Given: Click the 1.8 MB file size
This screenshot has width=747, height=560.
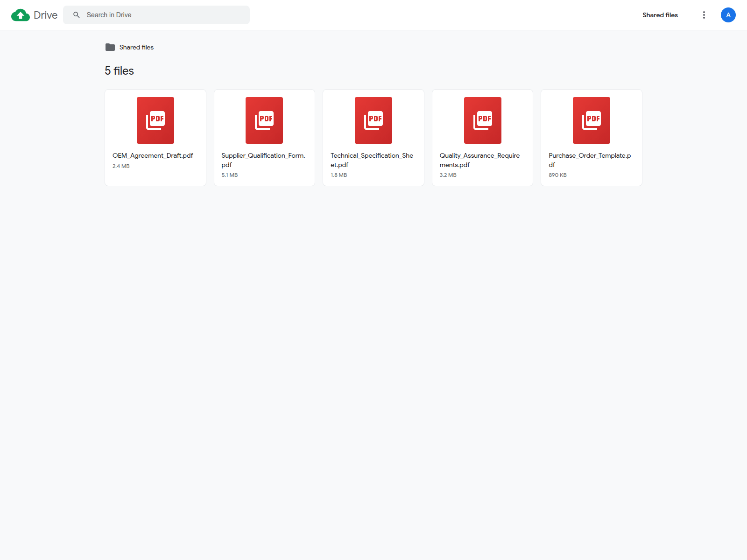Looking at the screenshot, I should (x=339, y=175).
